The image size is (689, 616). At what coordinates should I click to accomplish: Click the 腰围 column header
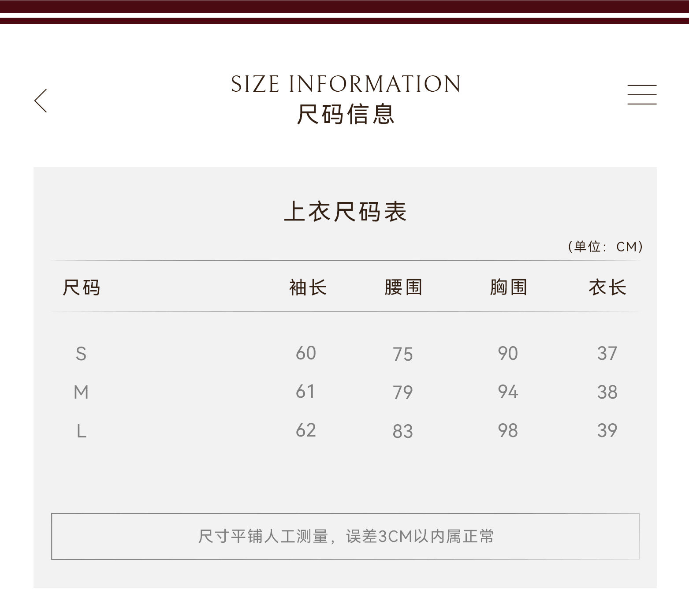[403, 287]
